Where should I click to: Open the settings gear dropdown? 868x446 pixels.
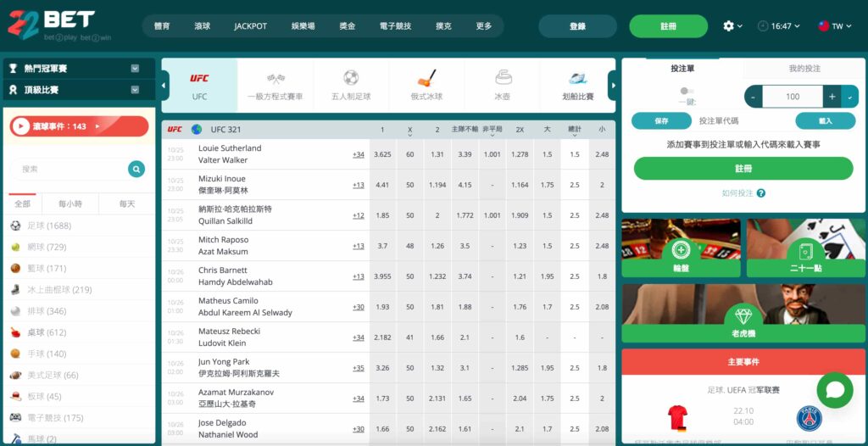pos(732,26)
